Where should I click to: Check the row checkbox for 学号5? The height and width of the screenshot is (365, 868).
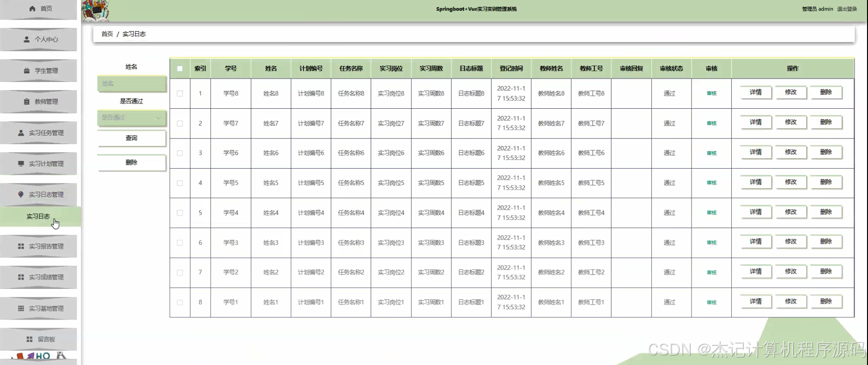click(180, 183)
